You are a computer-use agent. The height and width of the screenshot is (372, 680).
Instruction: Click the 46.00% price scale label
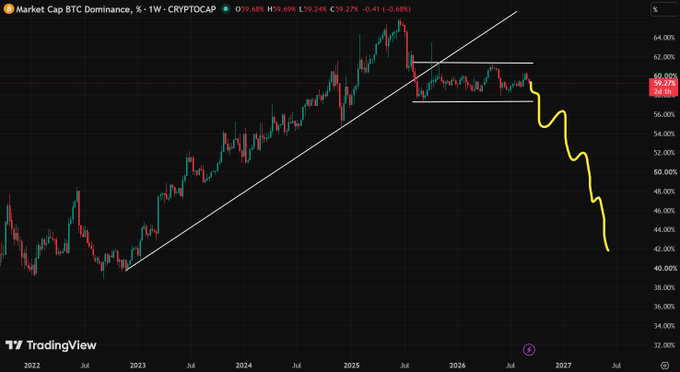pyautogui.click(x=664, y=210)
